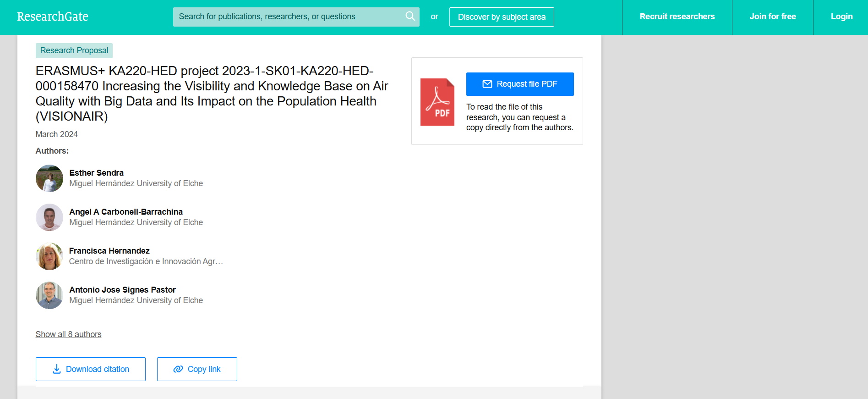Expand Show all 8 authors

pos(69,334)
